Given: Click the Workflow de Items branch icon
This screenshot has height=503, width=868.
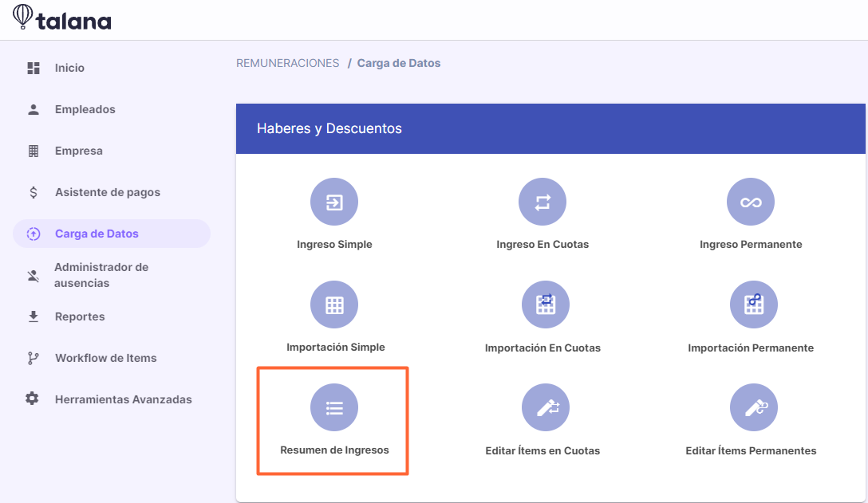Looking at the screenshot, I should coord(34,358).
